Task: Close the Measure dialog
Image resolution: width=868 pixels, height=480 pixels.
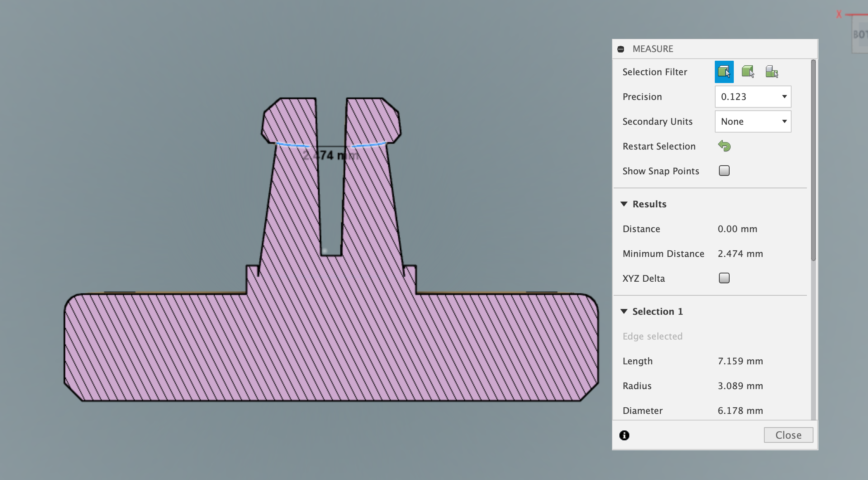Action: tap(788, 435)
